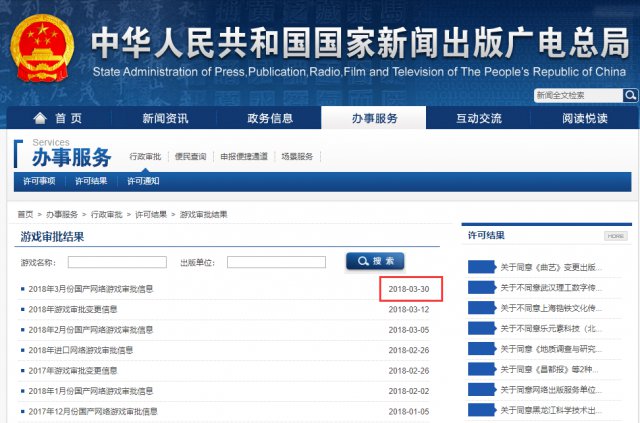640x423 pixels.
Task: Open 关于不同意武汉理工数字传 notice
Action: 551,288
